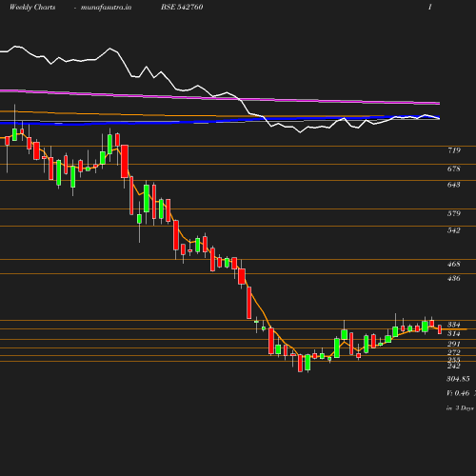Click the 678 price level label
476x476 pixels.
point(454,169)
